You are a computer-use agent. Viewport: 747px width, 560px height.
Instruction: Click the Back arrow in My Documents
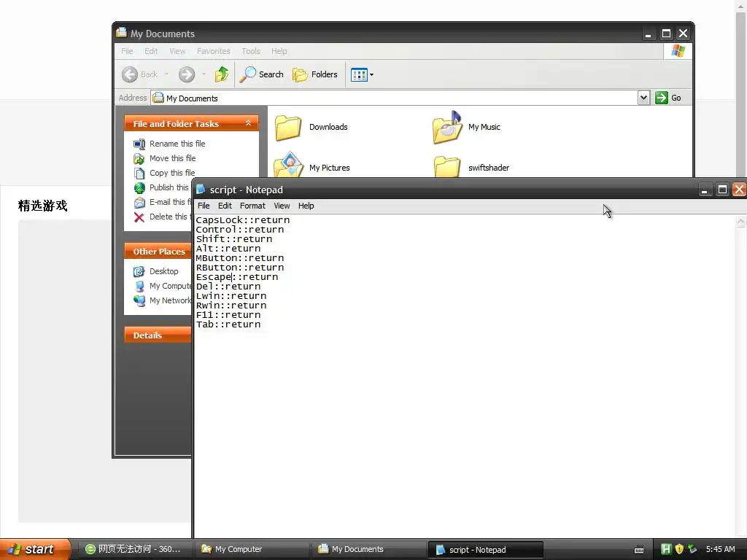[130, 74]
